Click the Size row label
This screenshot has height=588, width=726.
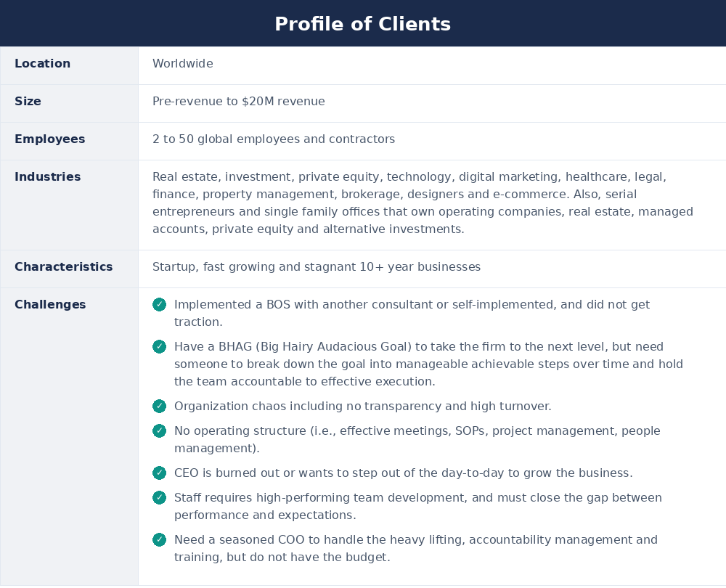[x=28, y=102]
